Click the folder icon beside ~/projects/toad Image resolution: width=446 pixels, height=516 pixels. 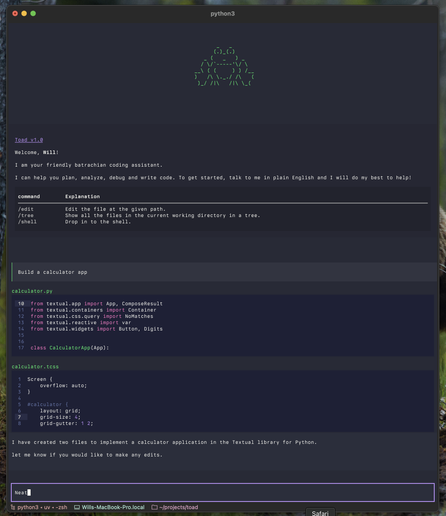(154, 507)
